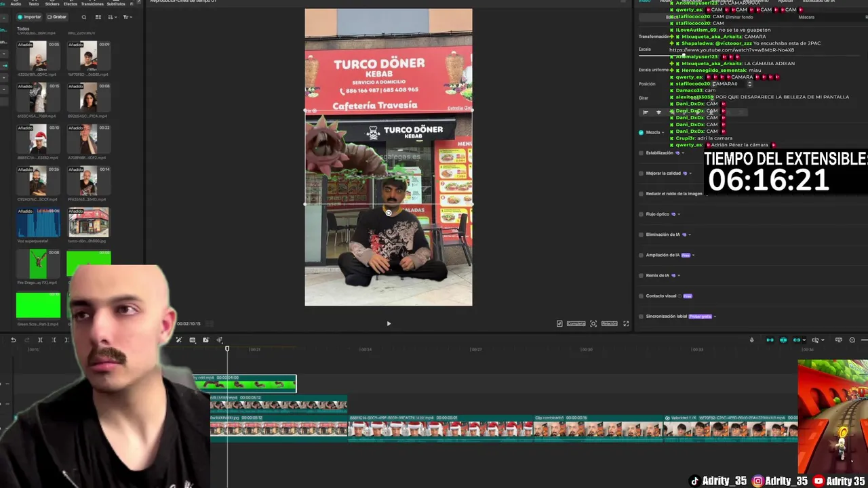
Task: Click the align left icon under Girar
Action: (645, 113)
